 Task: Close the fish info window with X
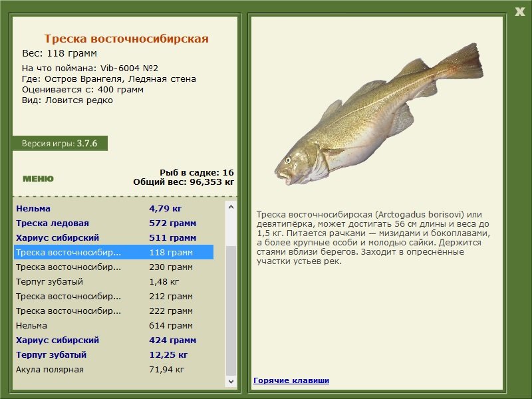pos(519,10)
